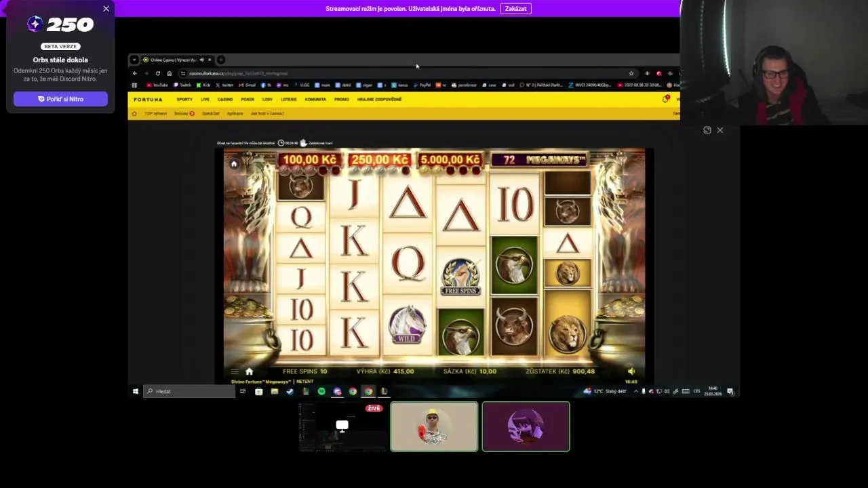The image size is (868, 488).
Task: Click the Windows 'Hledat' search box
Action: [x=189, y=391]
